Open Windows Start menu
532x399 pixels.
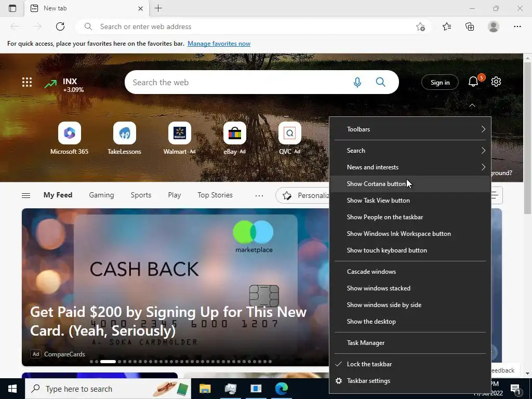(x=12, y=389)
